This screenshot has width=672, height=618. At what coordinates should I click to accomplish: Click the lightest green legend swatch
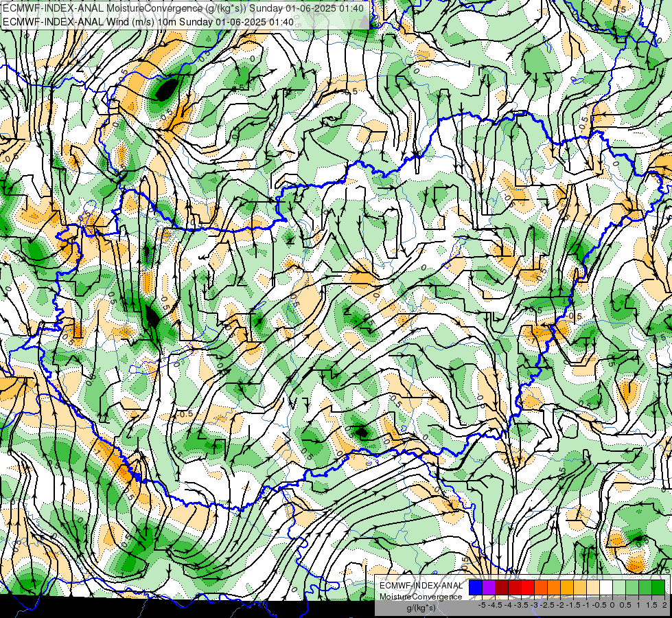619,588
